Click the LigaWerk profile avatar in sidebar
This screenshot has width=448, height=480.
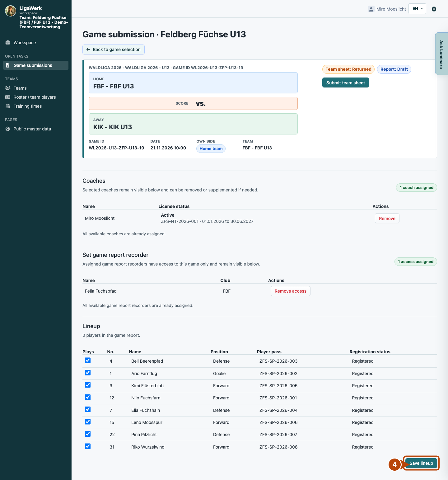tap(11, 11)
